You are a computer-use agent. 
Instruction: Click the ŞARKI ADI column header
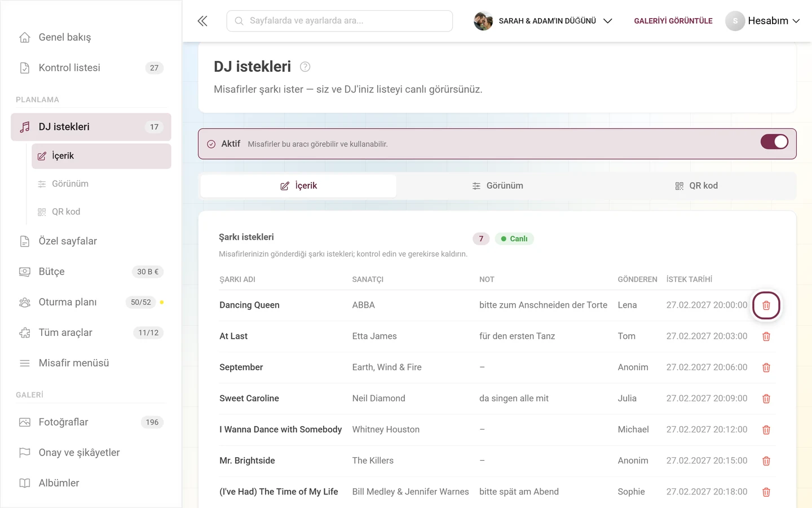coord(237,279)
